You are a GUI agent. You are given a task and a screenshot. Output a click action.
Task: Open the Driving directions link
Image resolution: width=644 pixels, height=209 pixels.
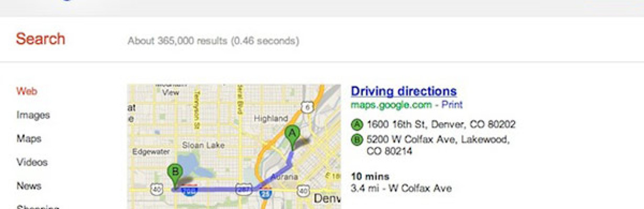(404, 91)
